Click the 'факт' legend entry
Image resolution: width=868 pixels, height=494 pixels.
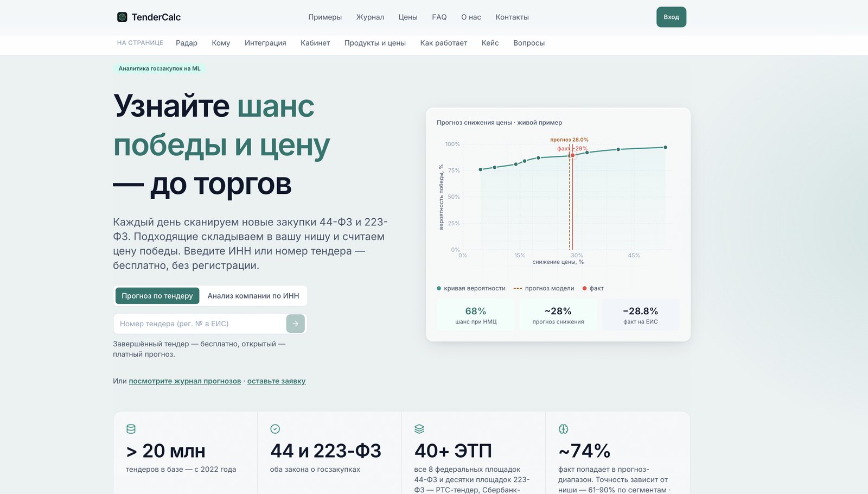coord(593,288)
